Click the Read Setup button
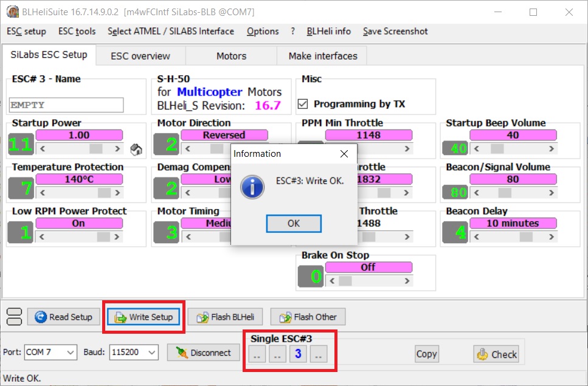Screen dimensions: 588x386 click(x=64, y=317)
